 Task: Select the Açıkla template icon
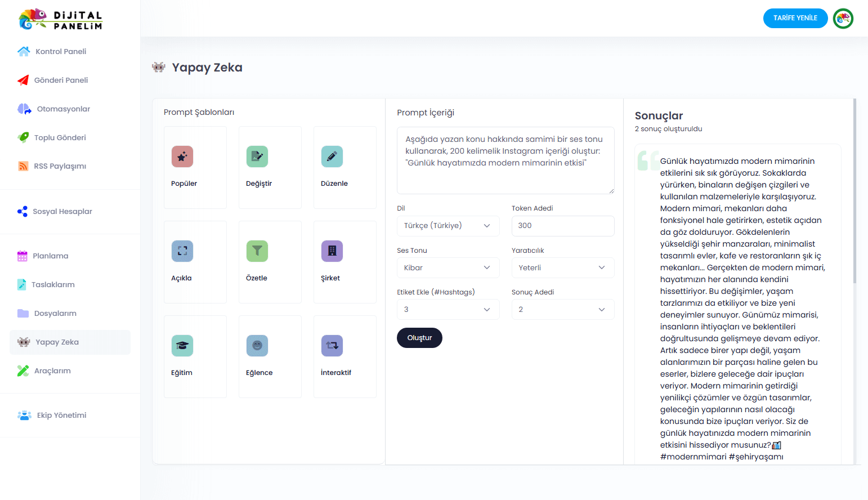(182, 251)
